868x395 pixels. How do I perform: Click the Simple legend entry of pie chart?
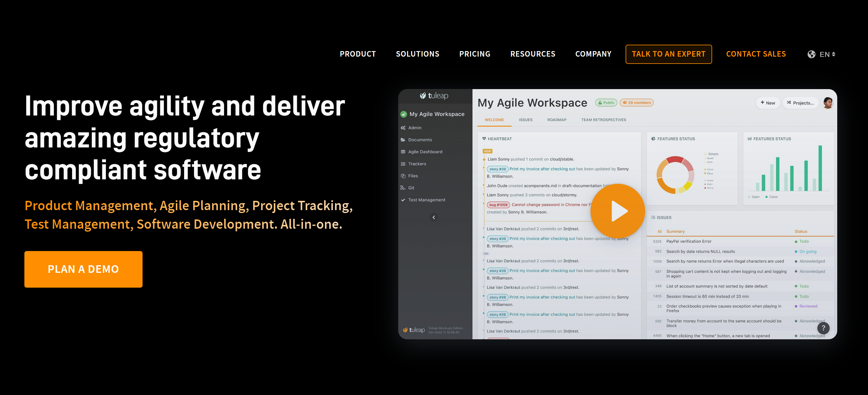click(x=711, y=154)
